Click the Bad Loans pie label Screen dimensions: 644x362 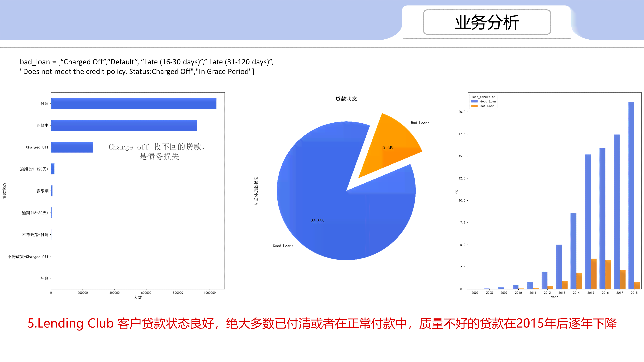click(x=420, y=123)
